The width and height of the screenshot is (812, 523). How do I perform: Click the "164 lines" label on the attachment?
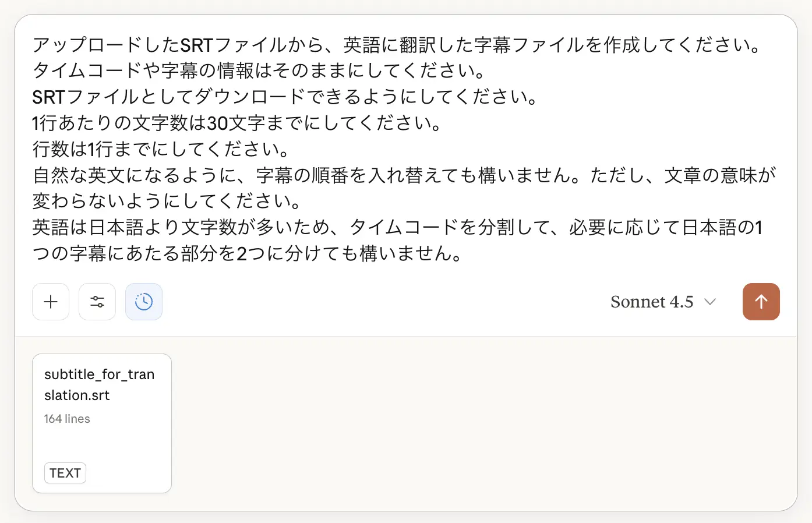point(67,419)
